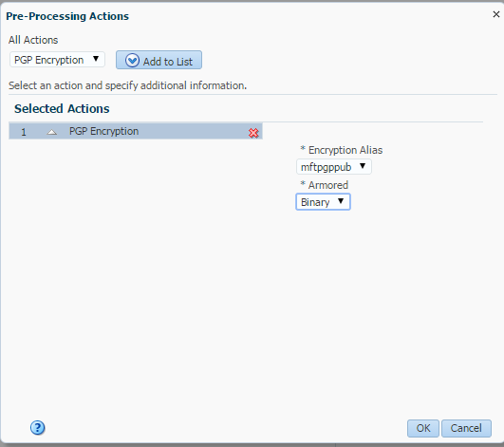Click row number 1 in Selected Actions
The image size is (504, 447).
point(24,132)
